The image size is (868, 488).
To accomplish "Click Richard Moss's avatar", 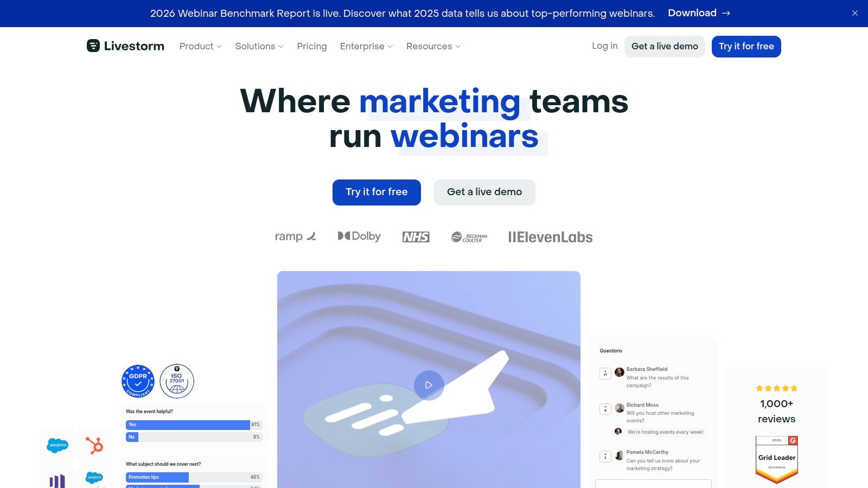I will pos(620,408).
